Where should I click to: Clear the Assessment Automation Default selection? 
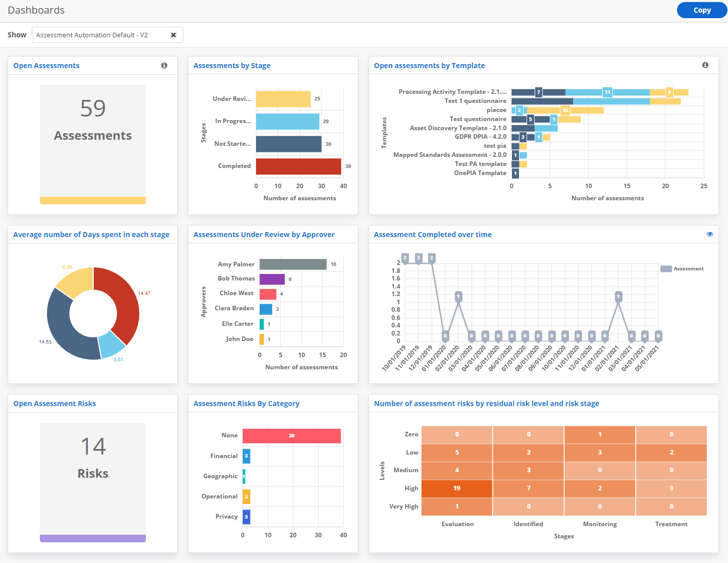pos(173,35)
